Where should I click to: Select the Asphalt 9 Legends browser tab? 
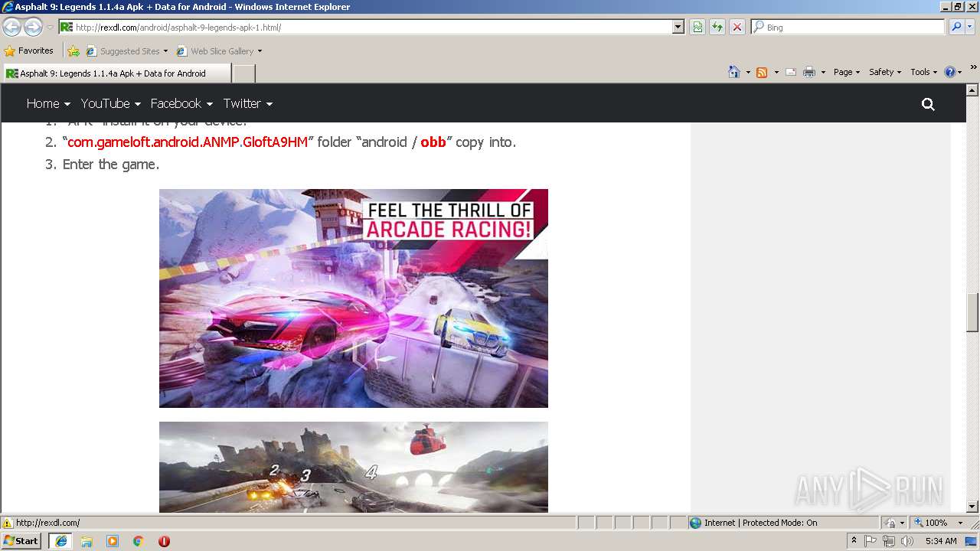click(116, 73)
